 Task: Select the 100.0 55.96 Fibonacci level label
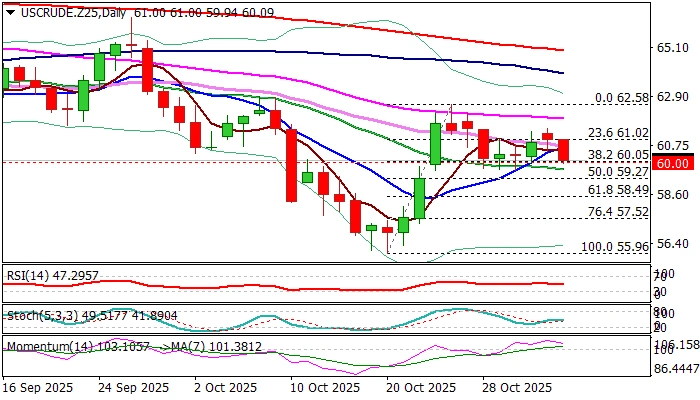(x=618, y=246)
